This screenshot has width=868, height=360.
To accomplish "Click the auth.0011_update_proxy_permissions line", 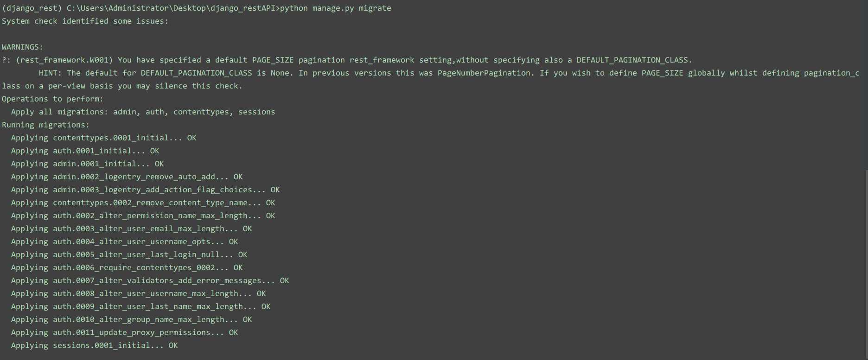I will click(x=124, y=333).
